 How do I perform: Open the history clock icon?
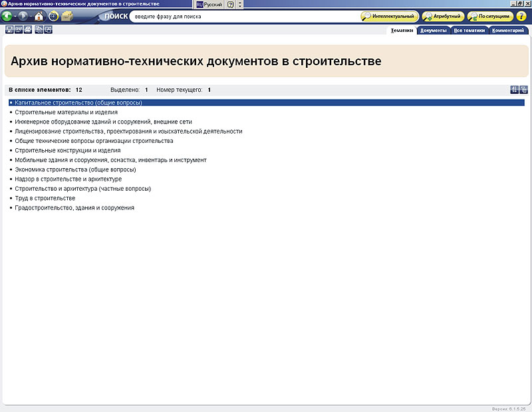click(x=53, y=17)
